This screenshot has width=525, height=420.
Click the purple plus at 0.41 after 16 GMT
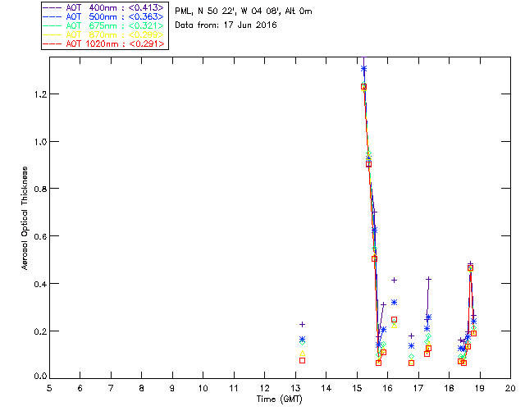394,280
